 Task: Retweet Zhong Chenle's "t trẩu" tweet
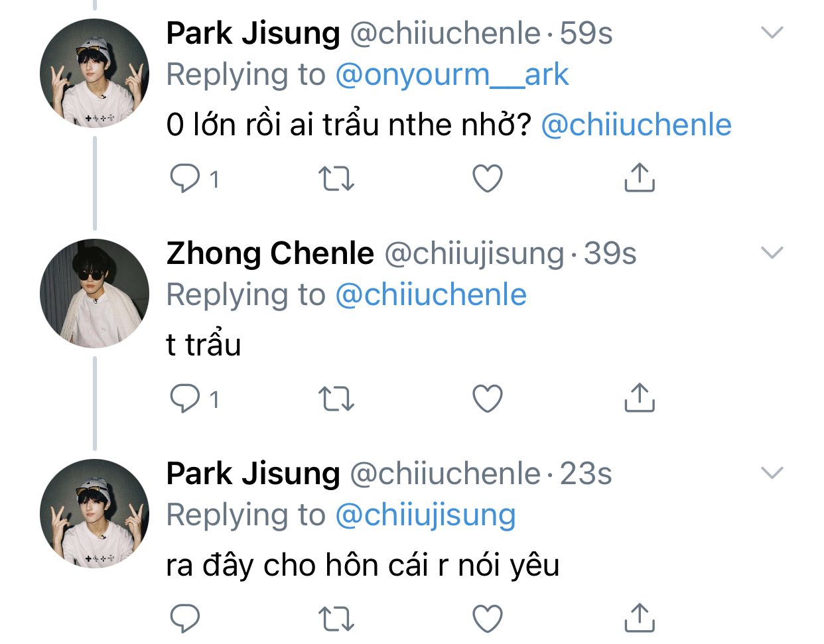336,399
